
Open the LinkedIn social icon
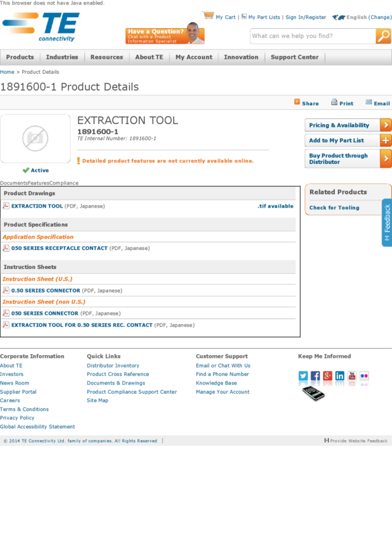click(340, 375)
